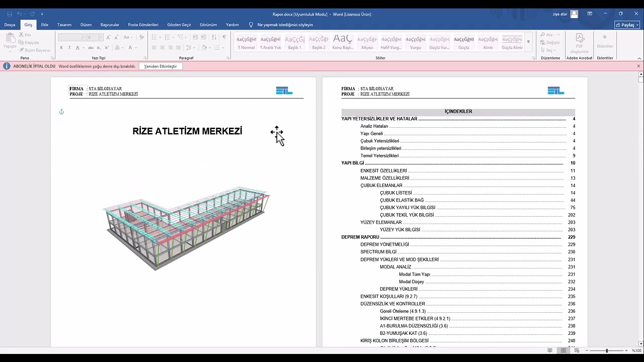Apply the Güçlü Alıntı style
Screen dimensions: 644x362
tap(512, 42)
